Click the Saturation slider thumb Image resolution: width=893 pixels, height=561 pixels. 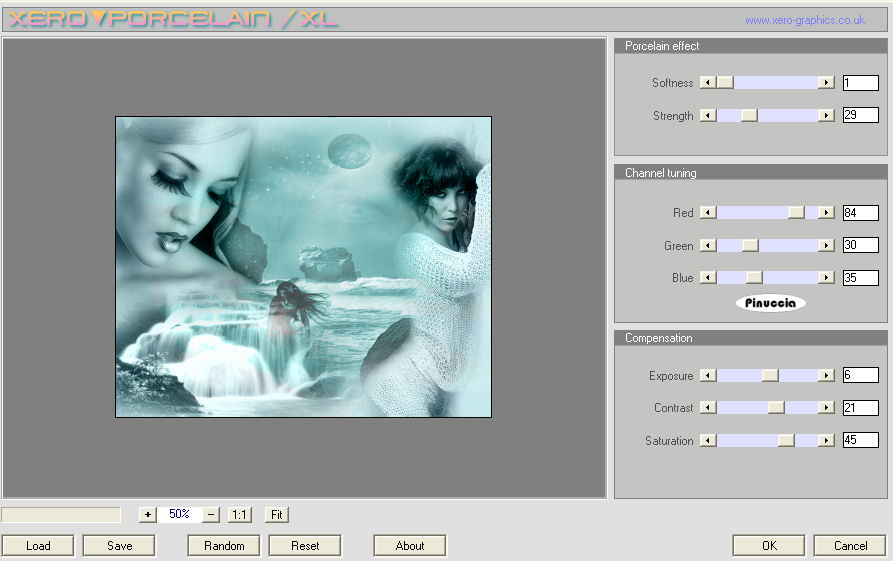(786, 440)
